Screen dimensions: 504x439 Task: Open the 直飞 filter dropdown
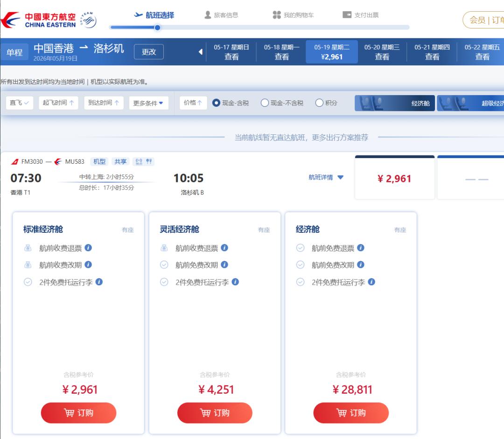coord(20,103)
